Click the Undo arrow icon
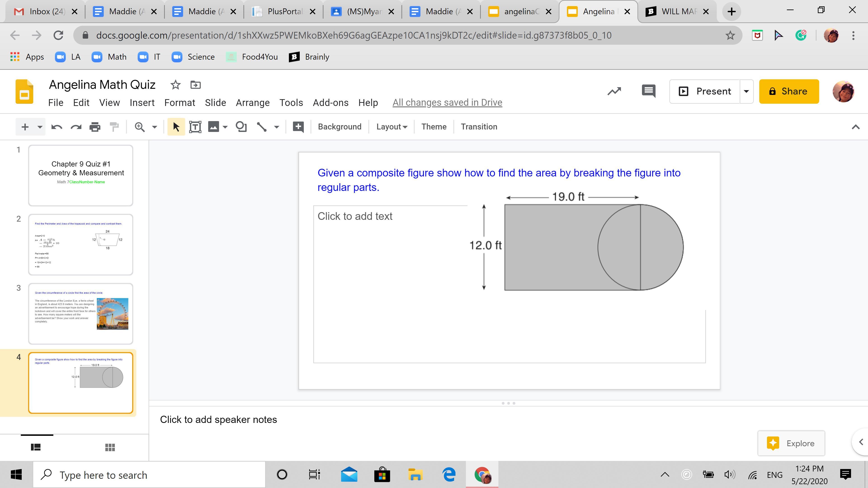This screenshot has width=868, height=488. pyautogui.click(x=57, y=127)
